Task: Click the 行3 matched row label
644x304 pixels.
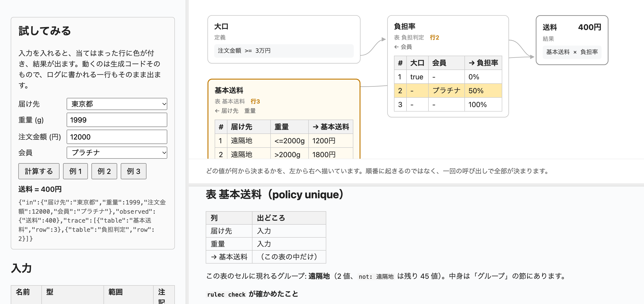Action: pyautogui.click(x=255, y=101)
